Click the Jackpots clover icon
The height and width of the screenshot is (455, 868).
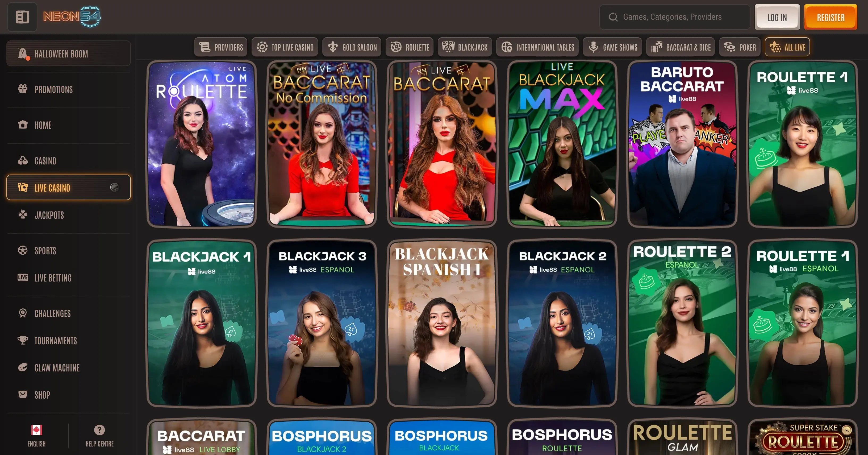pyautogui.click(x=23, y=215)
